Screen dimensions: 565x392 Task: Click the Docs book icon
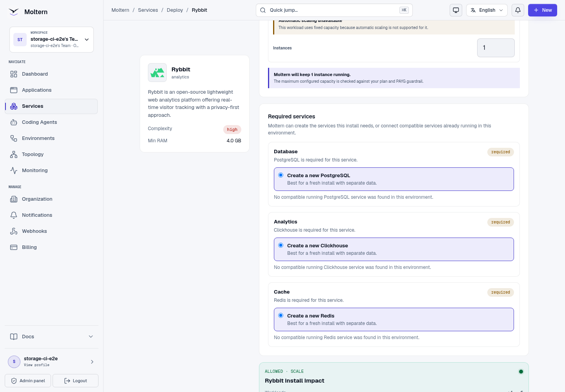click(14, 337)
